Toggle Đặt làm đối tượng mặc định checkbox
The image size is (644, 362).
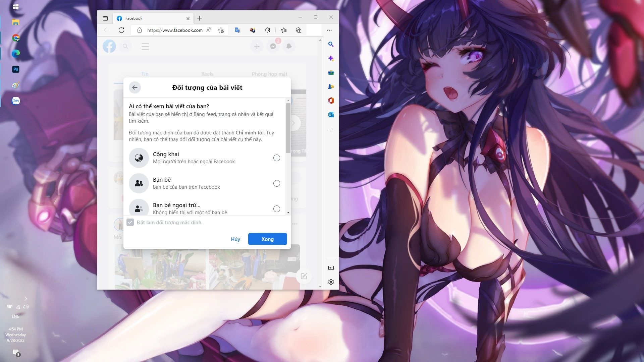(x=130, y=223)
